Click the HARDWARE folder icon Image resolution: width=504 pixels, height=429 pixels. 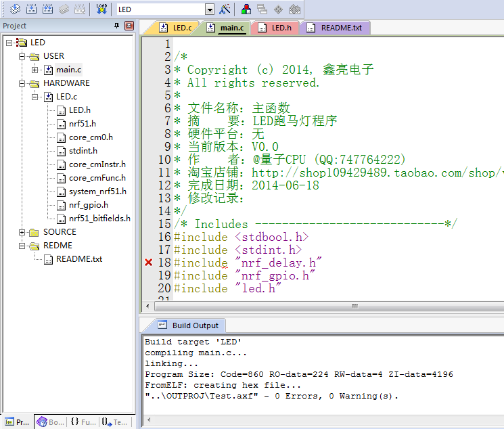tap(34, 84)
